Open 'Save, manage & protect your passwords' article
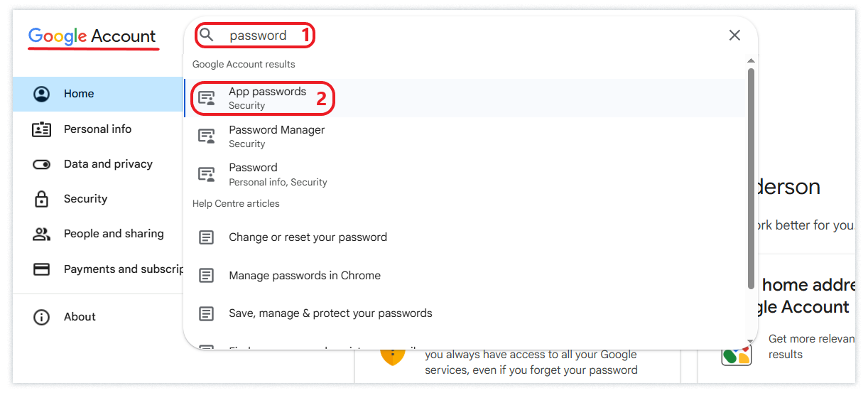This screenshot has width=868, height=393. 330,313
